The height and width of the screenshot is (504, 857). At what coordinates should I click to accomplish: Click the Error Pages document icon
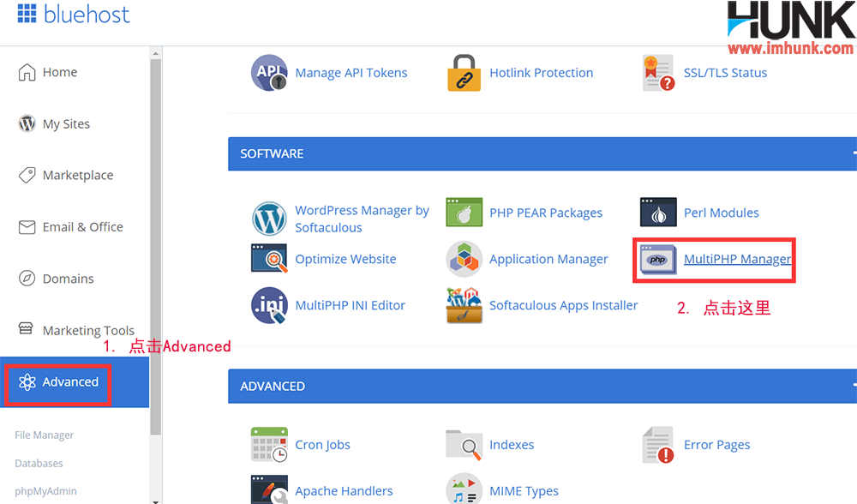658,444
